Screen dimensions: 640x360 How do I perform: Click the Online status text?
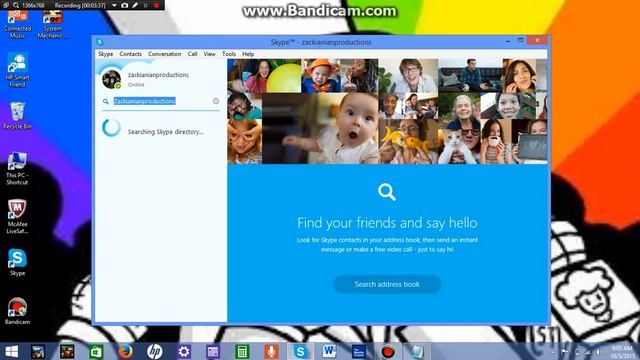coord(136,84)
